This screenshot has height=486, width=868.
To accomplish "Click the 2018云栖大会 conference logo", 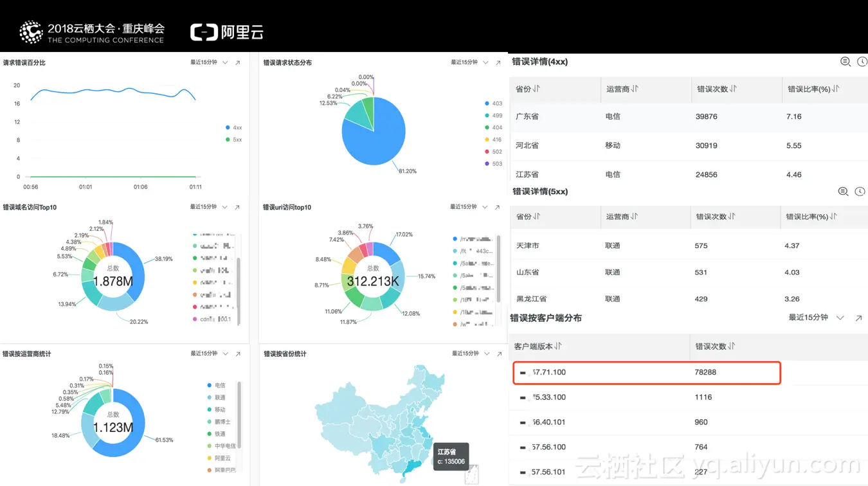I will (92, 32).
